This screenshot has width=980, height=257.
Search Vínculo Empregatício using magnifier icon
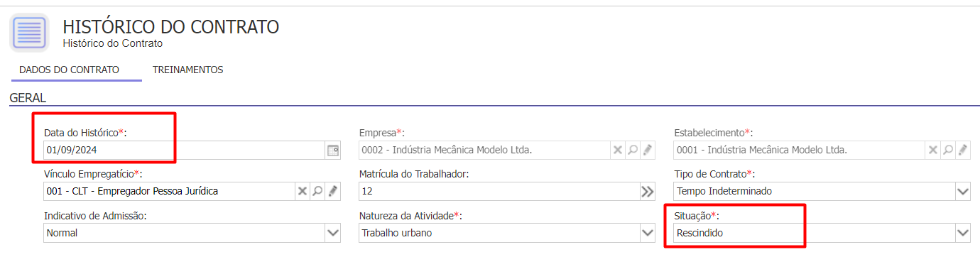(x=317, y=191)
